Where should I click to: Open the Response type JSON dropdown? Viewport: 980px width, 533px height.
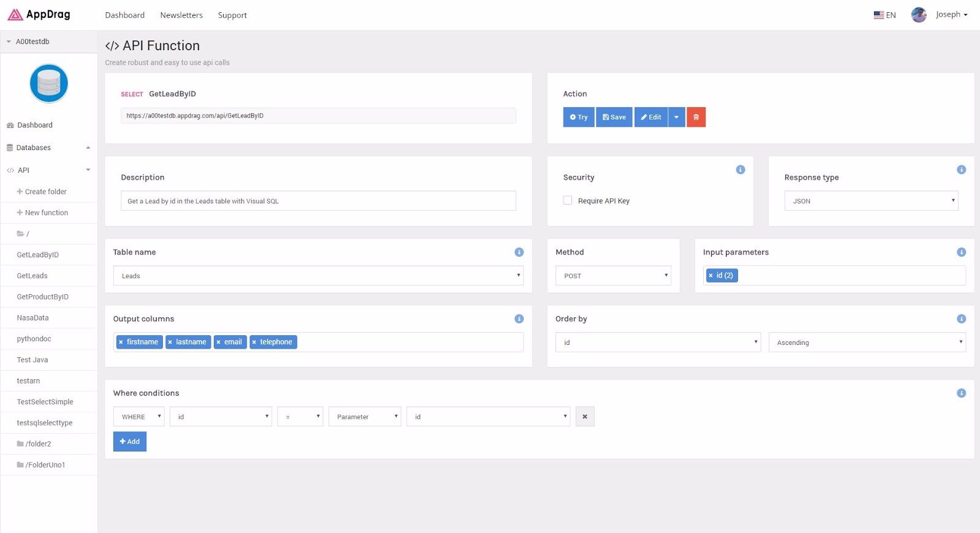click(870, 201)
